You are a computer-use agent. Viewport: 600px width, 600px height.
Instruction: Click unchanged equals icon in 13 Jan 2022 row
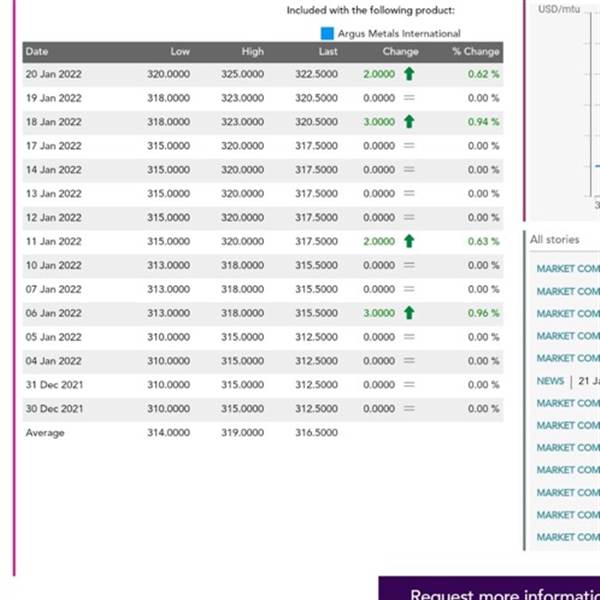[409, 194]
